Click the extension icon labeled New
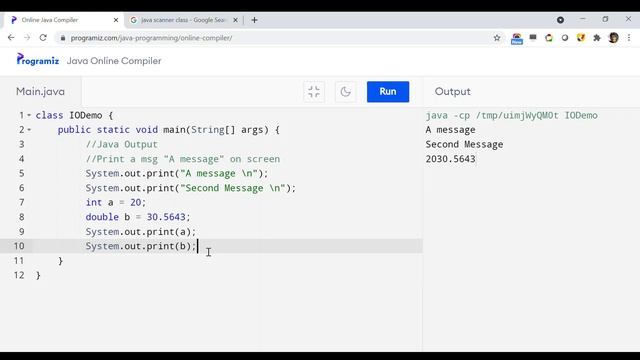This screenshot has height=360, width=640. 517,39
